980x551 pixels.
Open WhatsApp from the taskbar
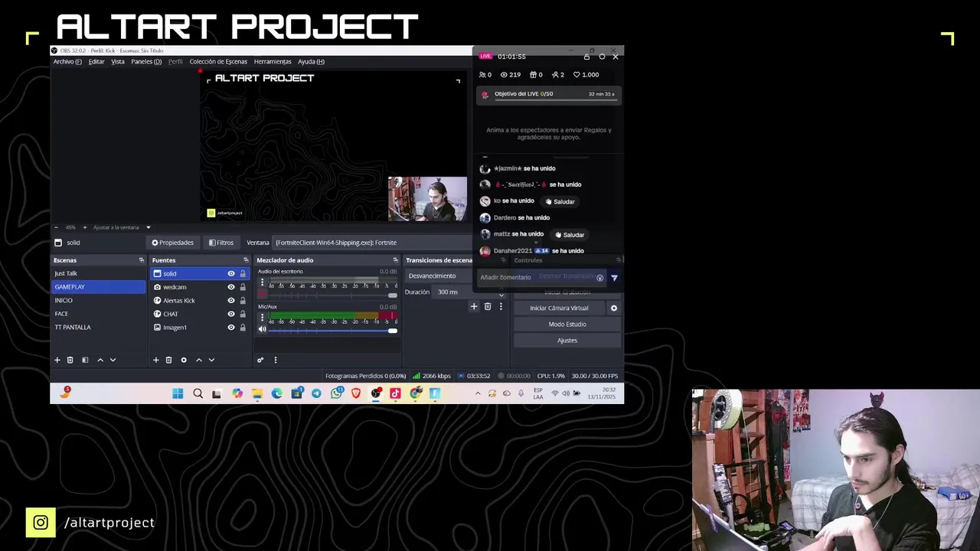pos(336,393)
